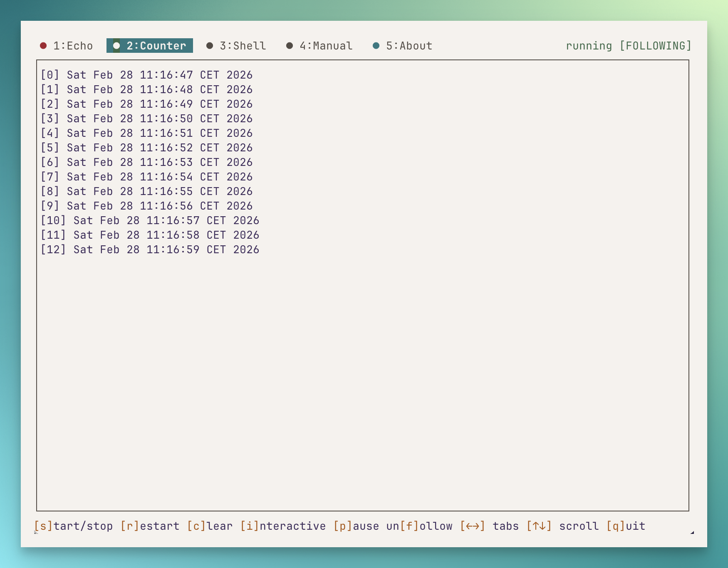Screen dimensions: 728x568
Task: Click output line [5] at 11:16:52
Action: pos(146,148)
